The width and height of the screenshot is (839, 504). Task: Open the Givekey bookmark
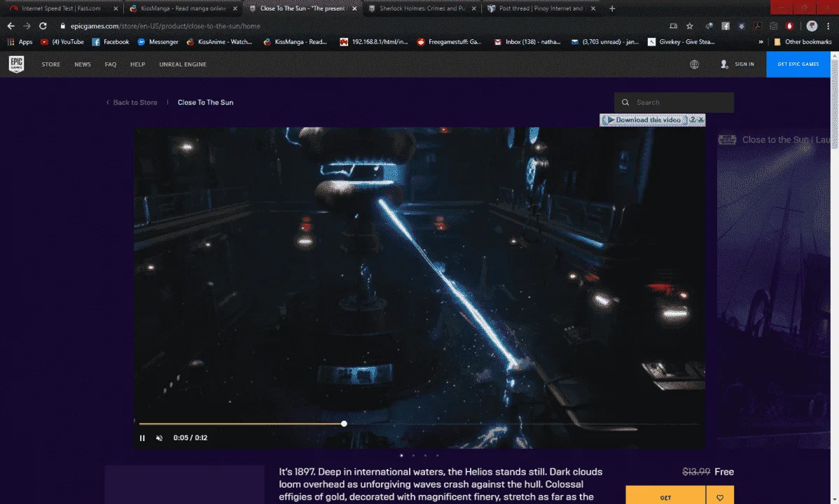click(x=681, y=42)
